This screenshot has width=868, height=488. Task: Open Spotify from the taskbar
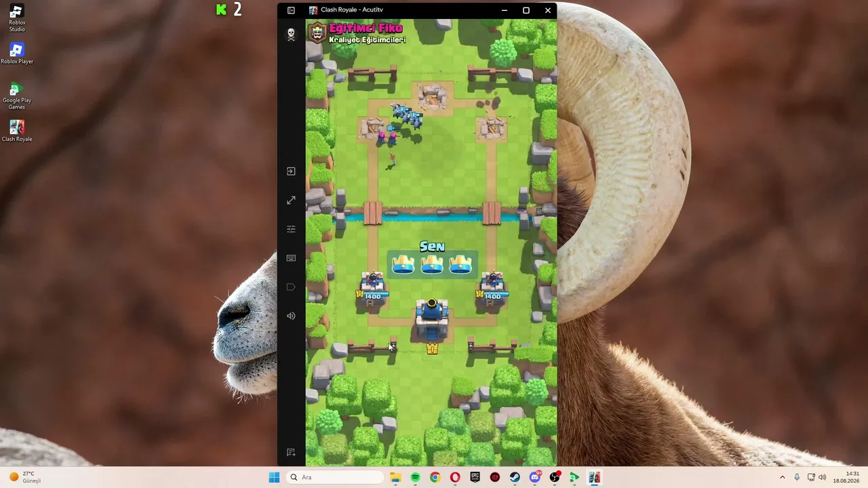(415, 477)
